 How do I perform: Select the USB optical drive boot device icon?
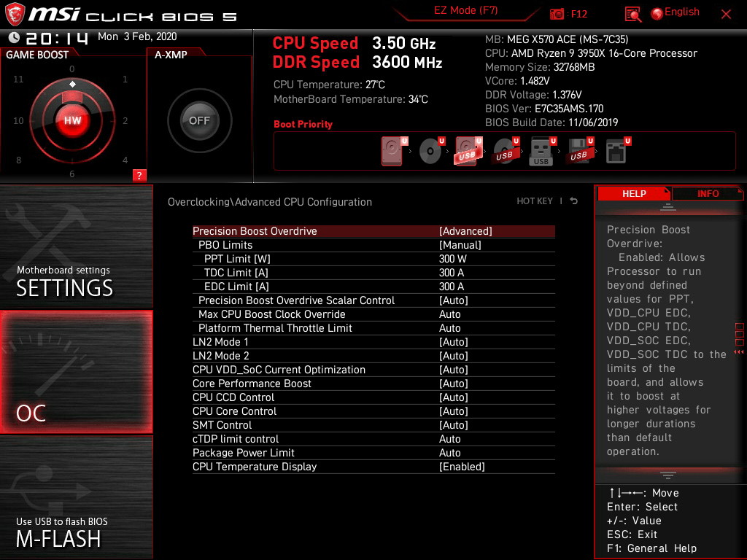pyautogui.click(x=506, y=151)
